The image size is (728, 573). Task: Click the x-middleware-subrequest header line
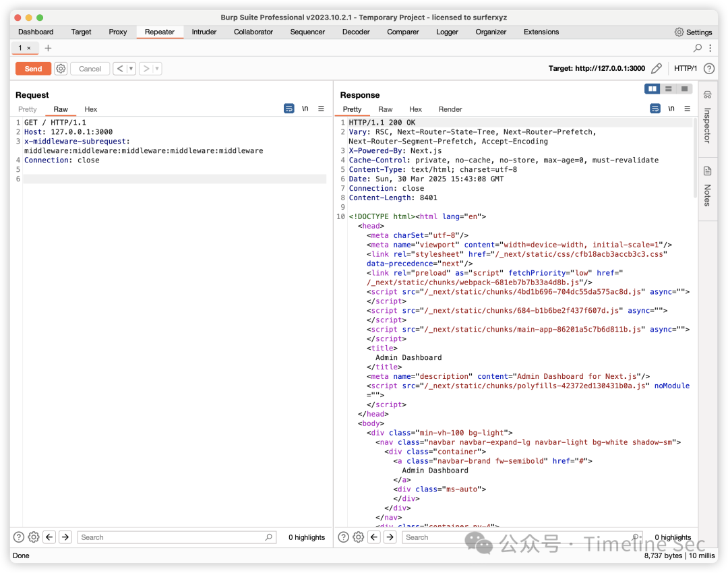click(x=144, y=146)
